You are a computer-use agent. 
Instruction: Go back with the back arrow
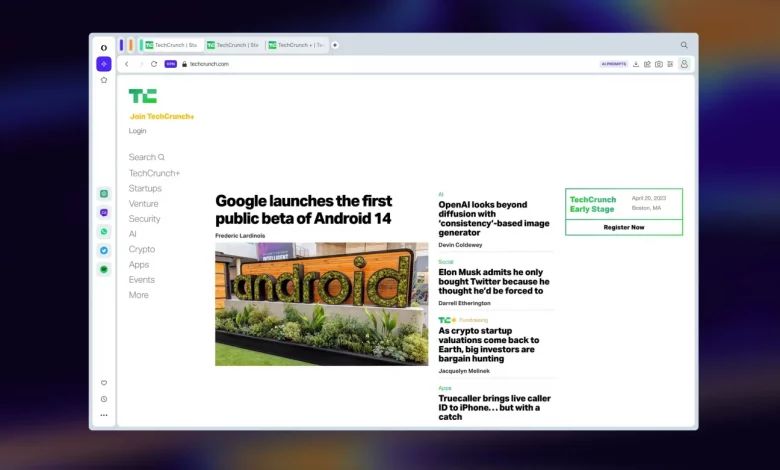tap(127, 64)
